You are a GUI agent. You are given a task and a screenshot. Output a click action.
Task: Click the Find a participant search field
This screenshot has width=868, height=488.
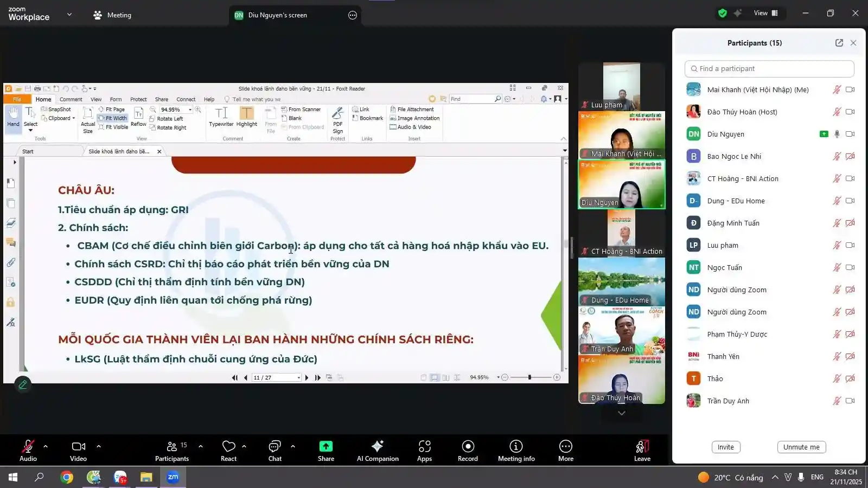point(769,69)
